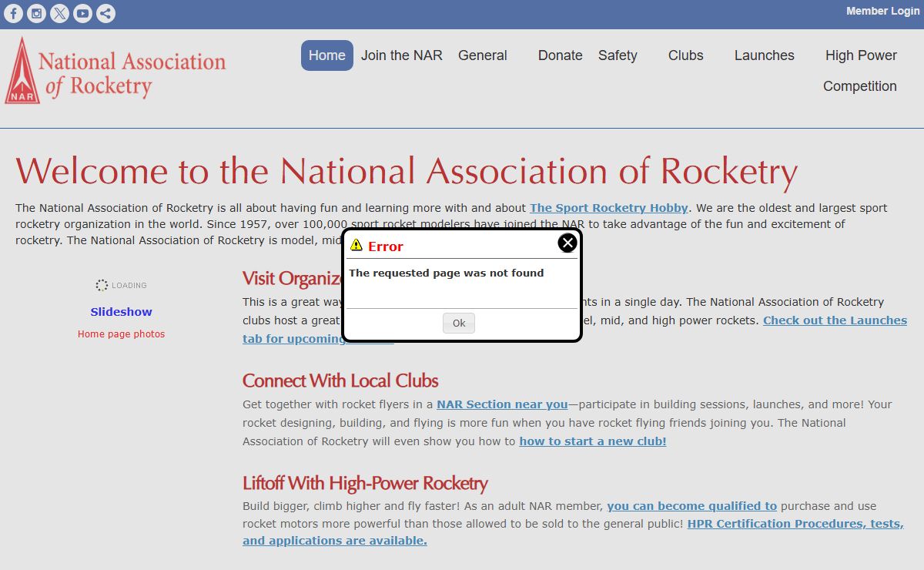The height and width of the screenshot is (570, 924).
Task: Click the Home page photos text
Action: (x=121, y=334)
